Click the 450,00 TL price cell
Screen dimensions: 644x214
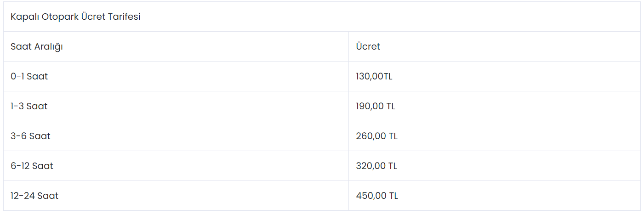pos(377,196)
